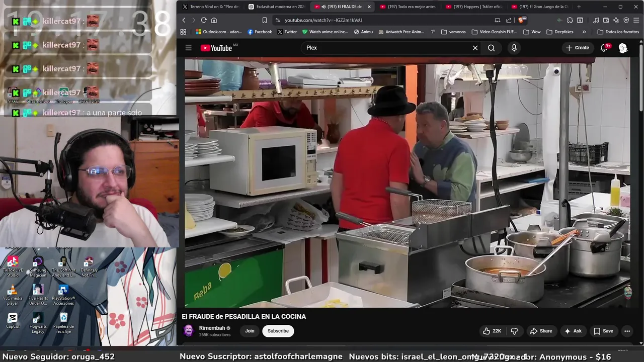Open the Brave Shields lion icon
The height and width of the screenshot is (362, 644).
click(521, 20)
